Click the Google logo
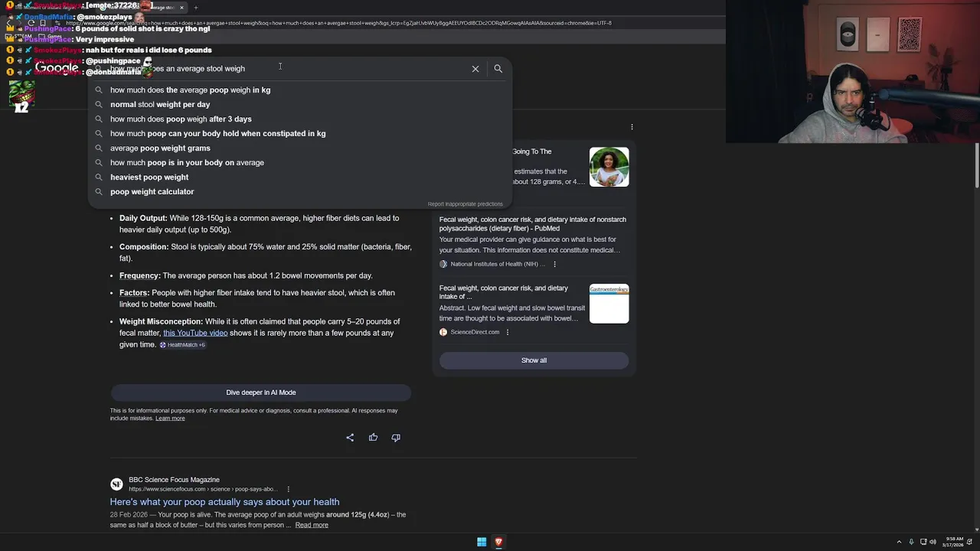Viewport: 980px width, 551px height. [x=57, y=68]
